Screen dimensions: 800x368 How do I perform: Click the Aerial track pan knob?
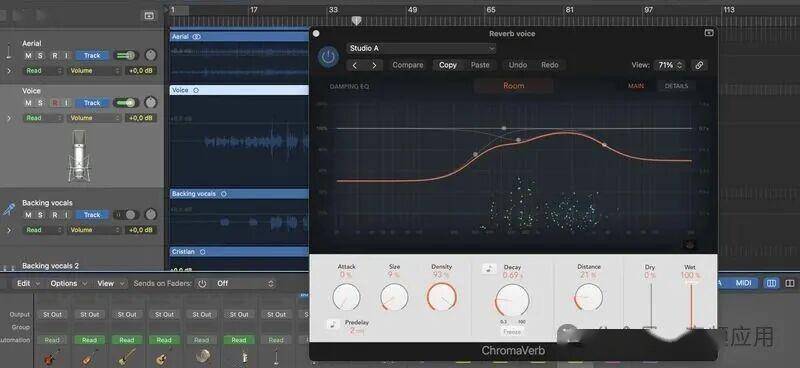151,55
